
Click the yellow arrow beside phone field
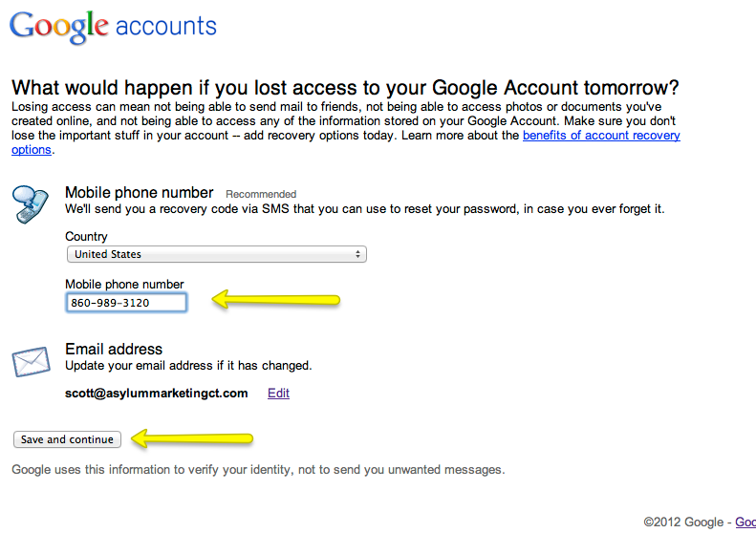coord(275,301)
